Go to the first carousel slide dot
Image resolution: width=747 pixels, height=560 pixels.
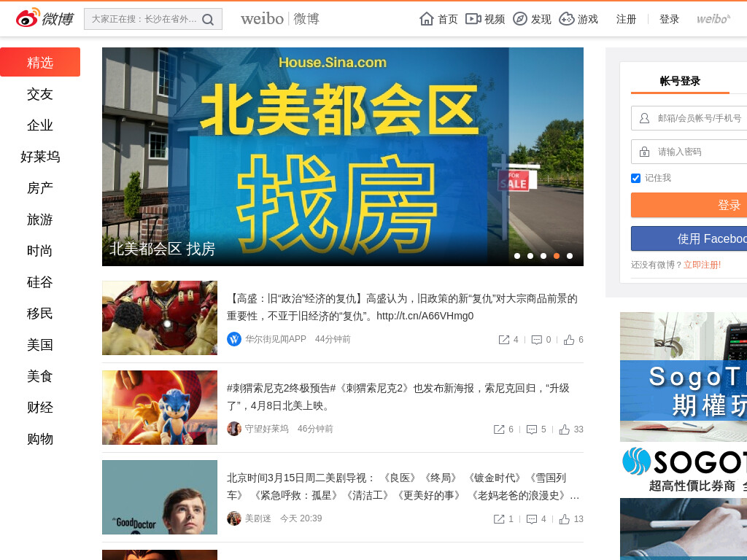coord(517,256)
